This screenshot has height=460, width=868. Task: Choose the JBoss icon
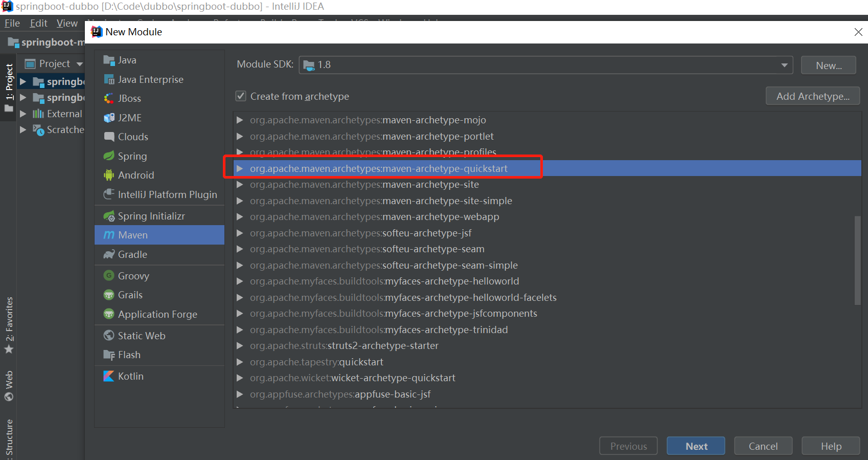(x=109, y=98)
